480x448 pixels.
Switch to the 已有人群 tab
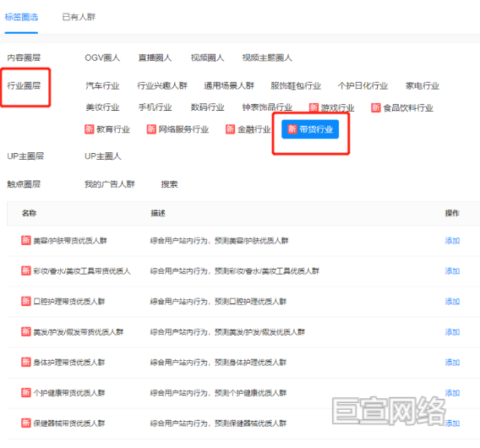click(79, 17)
